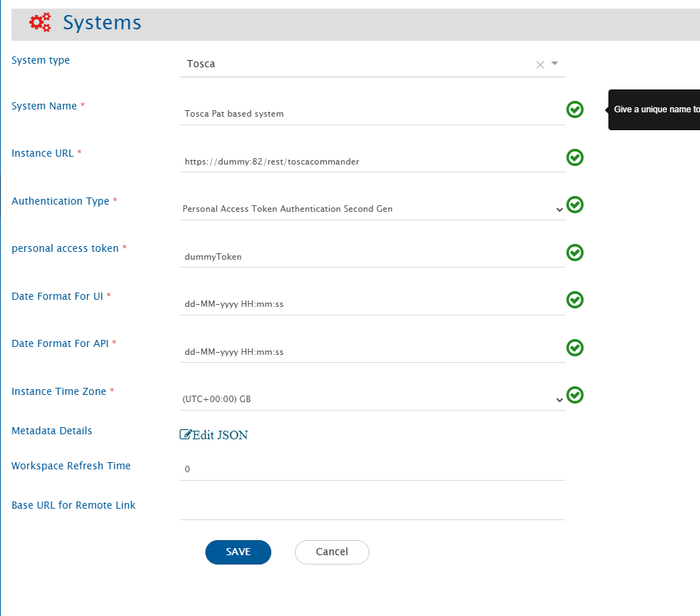Expand the System type dropdown arrow
700x616 pixels.
pyautogui.click(x=554, y=64)
